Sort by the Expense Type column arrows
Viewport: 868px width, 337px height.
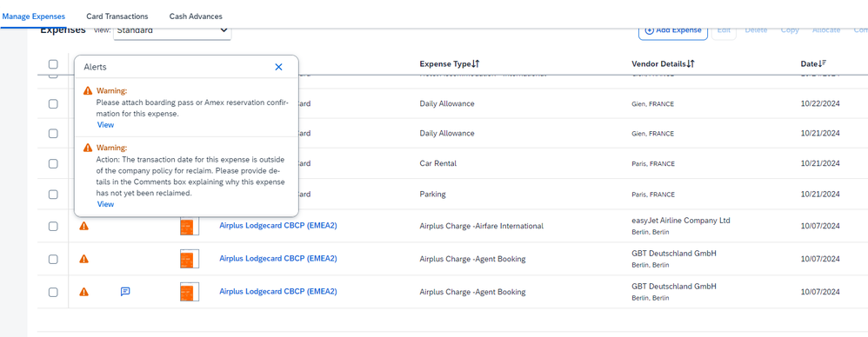[476, 64]
